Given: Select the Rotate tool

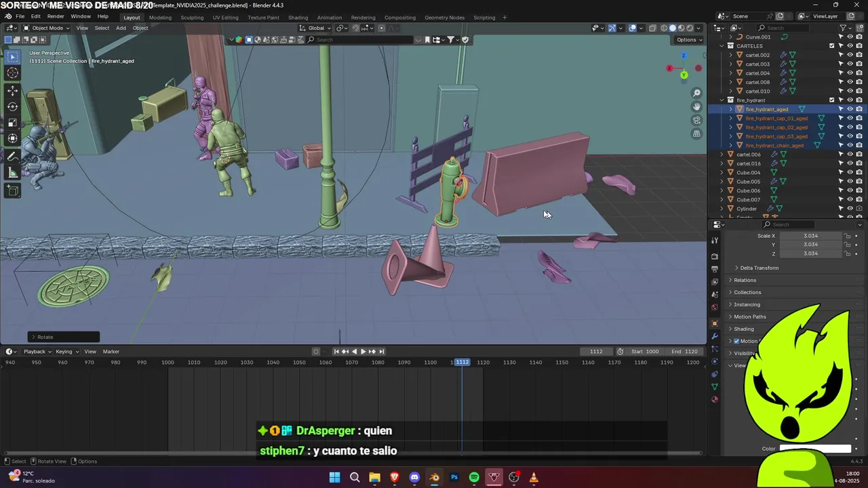Looking at the screenshot, I should (x=13, y=106).
